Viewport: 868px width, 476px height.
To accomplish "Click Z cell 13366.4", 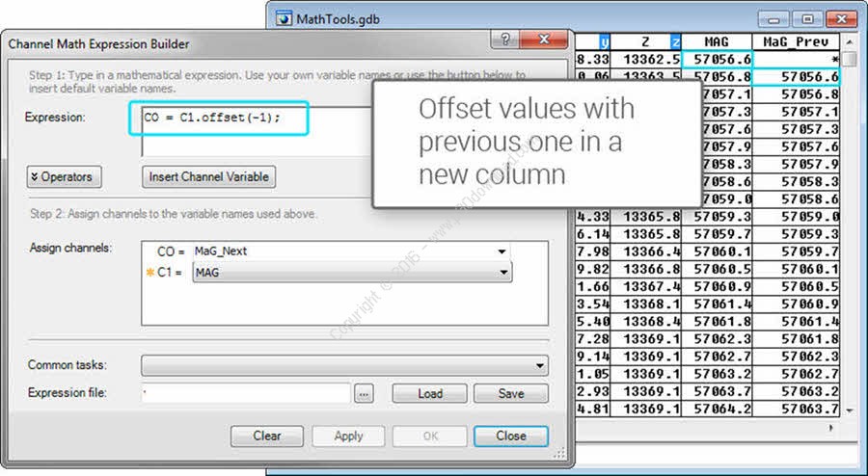I will 645,251.
